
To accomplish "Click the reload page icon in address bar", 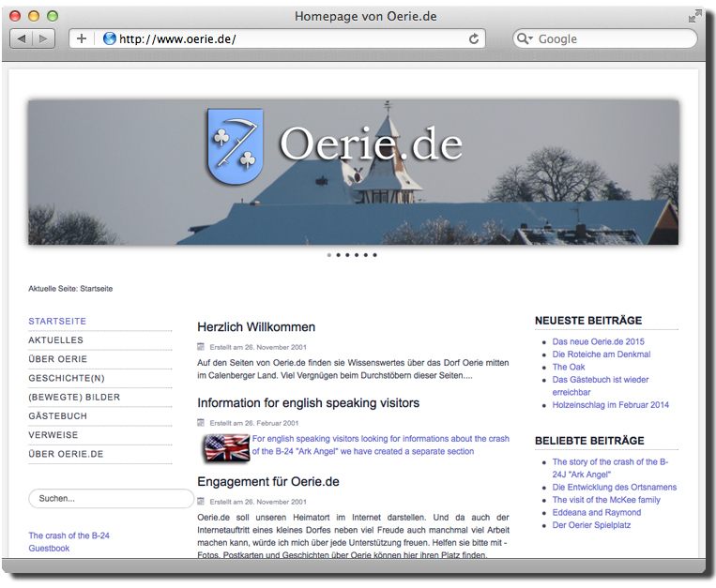I will 474,38.
